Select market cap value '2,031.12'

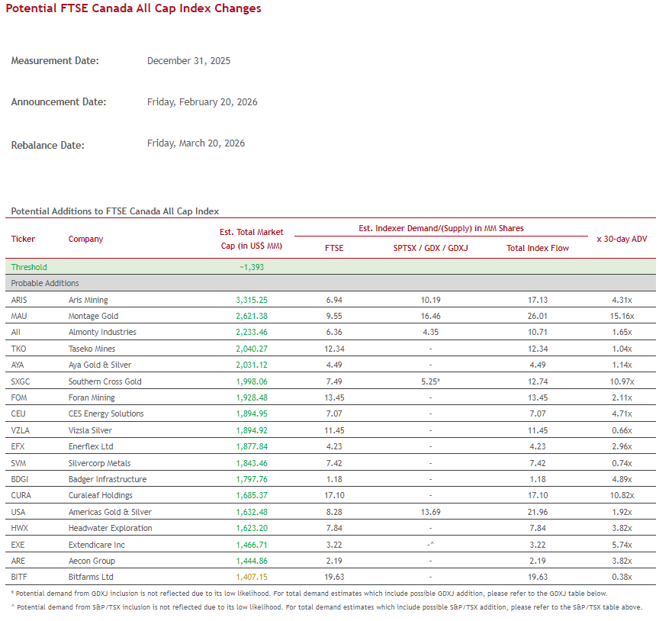[252, 365]
